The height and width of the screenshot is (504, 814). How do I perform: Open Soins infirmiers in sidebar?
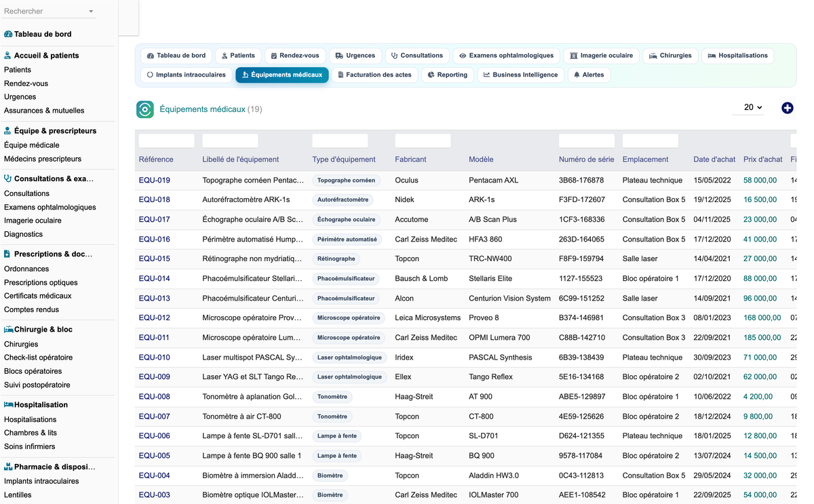pyautogui.click(x=30, y=446)
